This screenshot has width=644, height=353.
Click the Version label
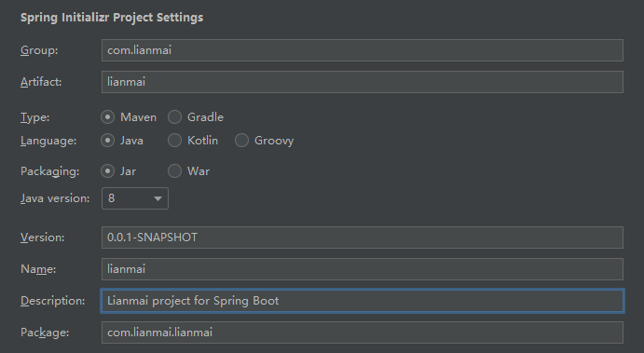click(x=42, y=238)
